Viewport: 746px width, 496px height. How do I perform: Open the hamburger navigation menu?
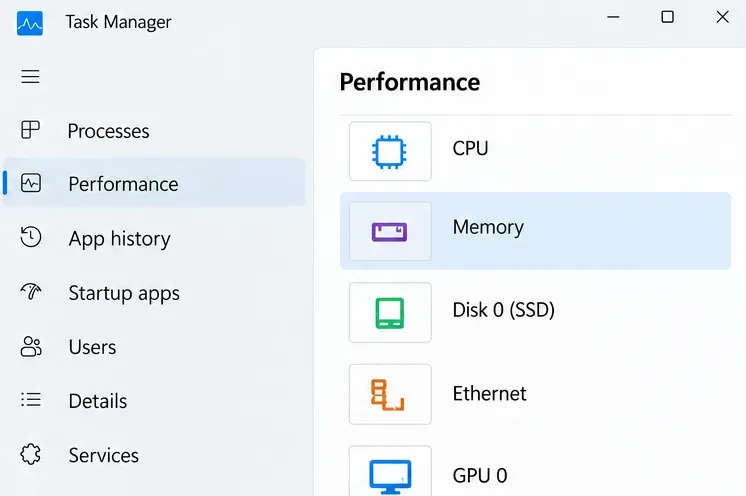click(x=30, y=77)
